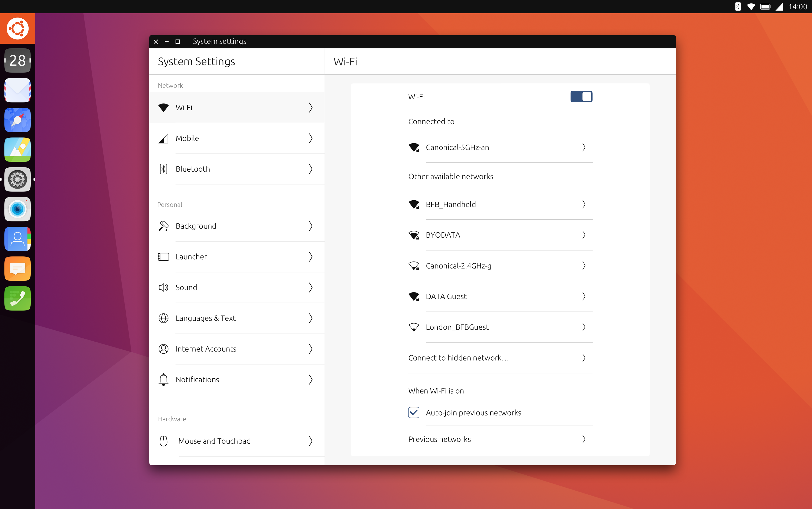Click the Background paintbrush icon

click(163, 226)
